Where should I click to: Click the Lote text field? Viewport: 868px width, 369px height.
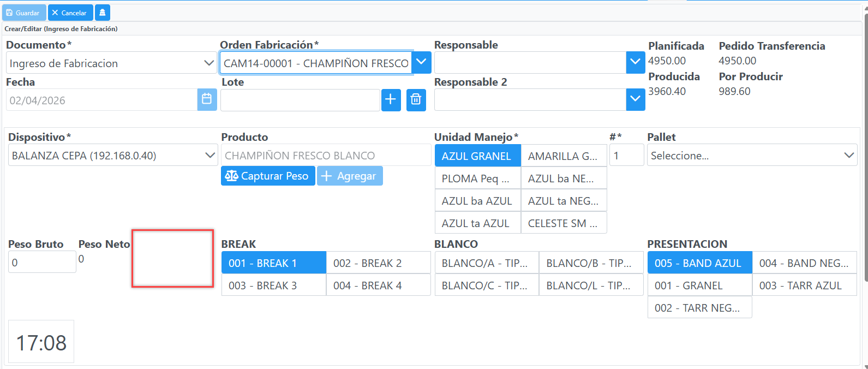pos(300,100)
